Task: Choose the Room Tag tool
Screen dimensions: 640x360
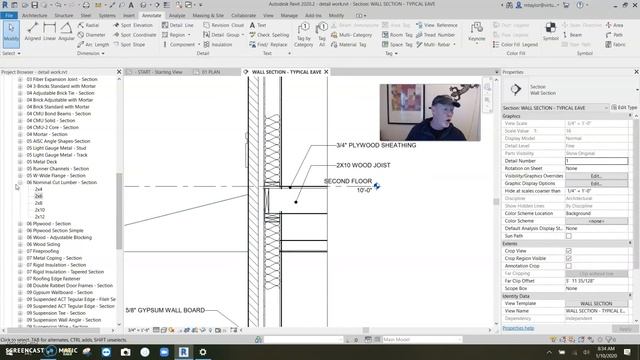Action: pos(397,35)
